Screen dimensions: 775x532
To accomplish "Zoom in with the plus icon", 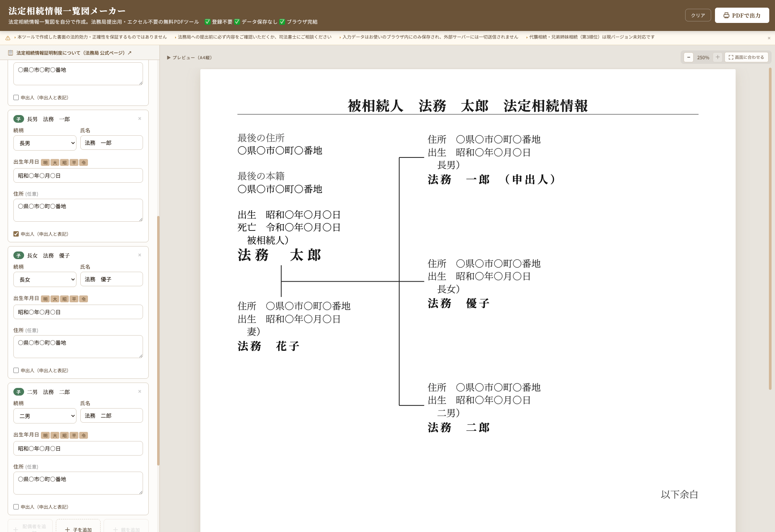I will click(718, 57).
